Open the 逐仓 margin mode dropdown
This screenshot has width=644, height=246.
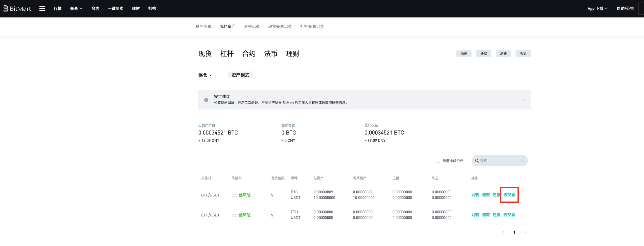pos(205,75)
